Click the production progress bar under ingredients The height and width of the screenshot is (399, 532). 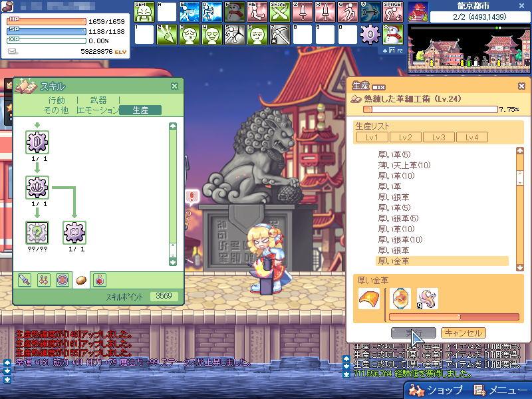(x=454, y=317)
